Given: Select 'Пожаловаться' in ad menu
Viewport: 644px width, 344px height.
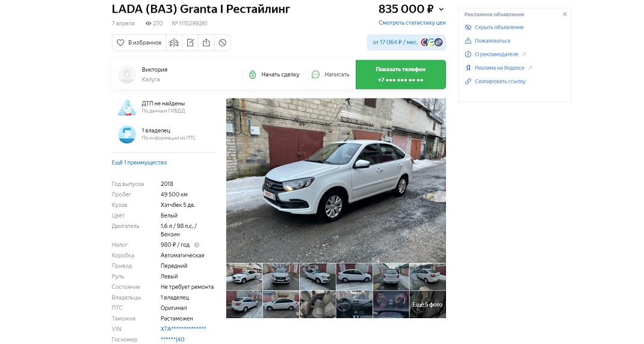Looking at the screenshot, I should click(x=488, y=41).
